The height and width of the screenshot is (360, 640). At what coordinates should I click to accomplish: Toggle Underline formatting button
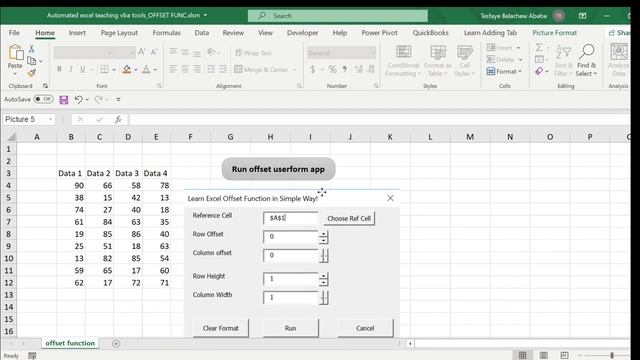coord(82,69)
